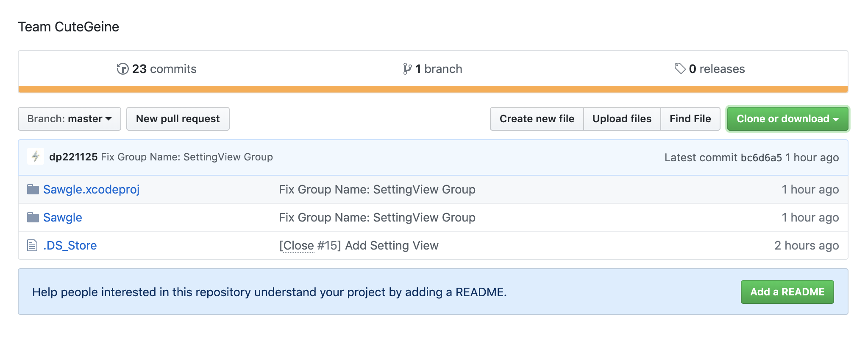This screenshot has height=348, width=868.
Task: Open the 1 branch tab
Action: coord(433,69)
